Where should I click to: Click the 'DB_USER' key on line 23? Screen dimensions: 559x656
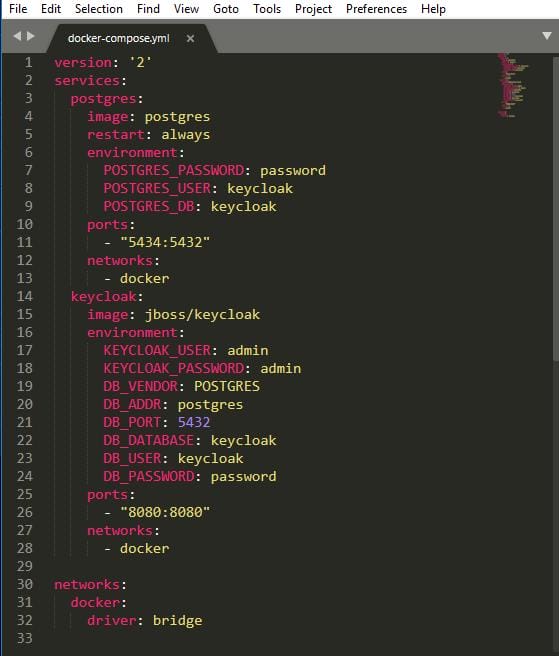click(x=132, y=458)
